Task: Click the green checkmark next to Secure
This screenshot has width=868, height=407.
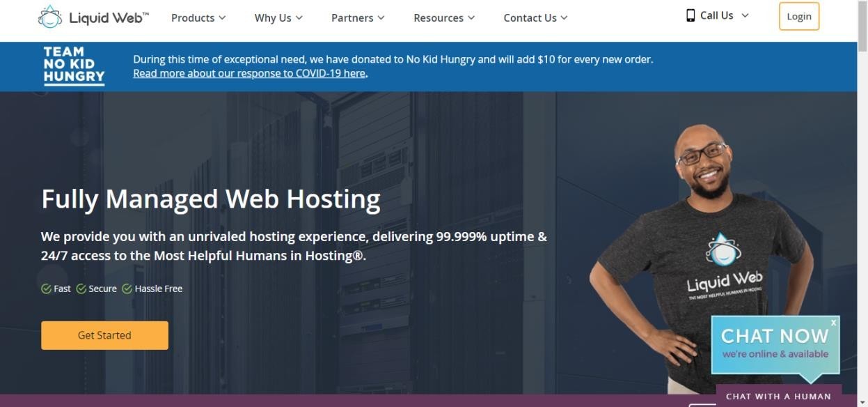Action: pos(81,289)
